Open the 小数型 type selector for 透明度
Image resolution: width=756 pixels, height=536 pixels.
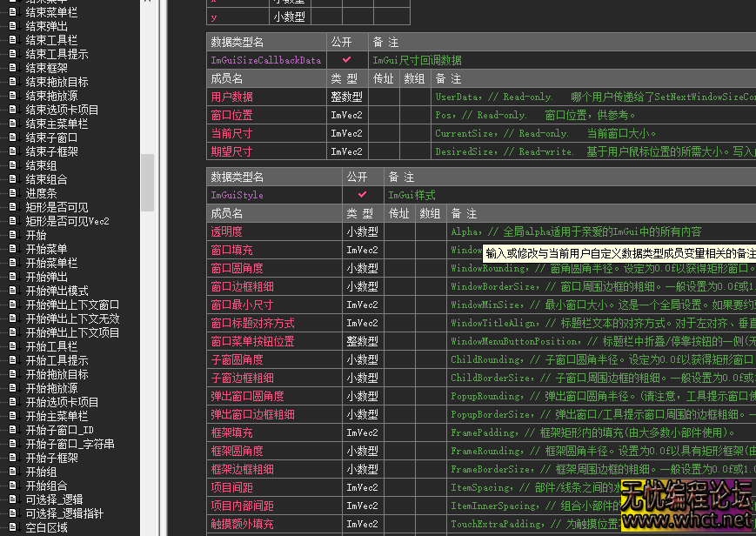[362, 232]
